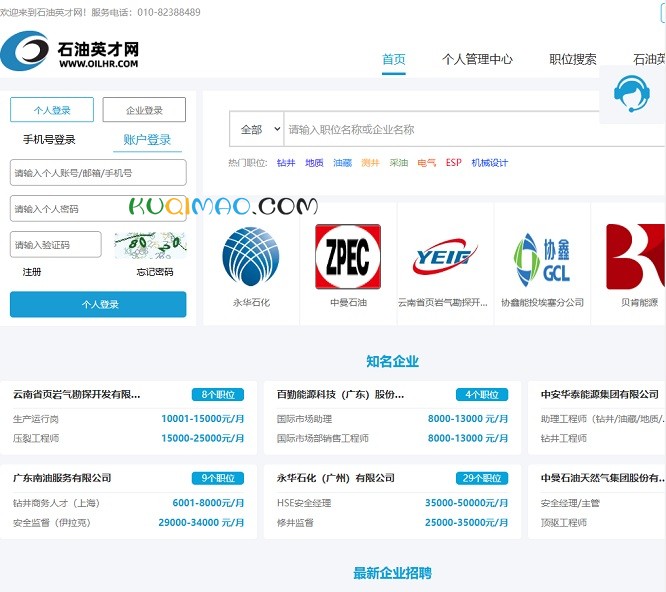The image size is (666, 592).
Task: Select 账户登录 login method
Action: [147, 139]
